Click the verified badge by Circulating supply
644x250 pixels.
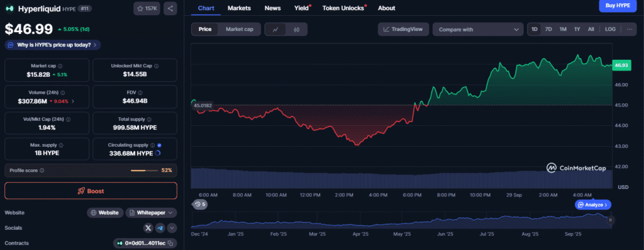[x=159, y=145]
